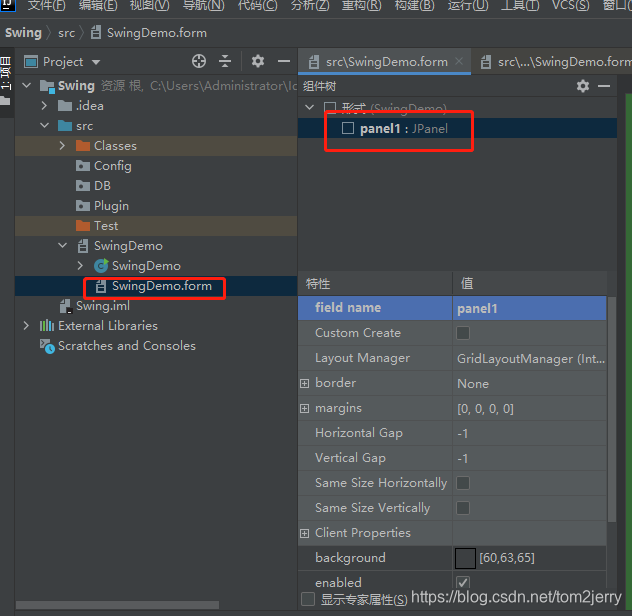Switch to the src\...\SwingDemo.form tab
The width and height of the screenshot is (632, 616).
click(555, 62)
